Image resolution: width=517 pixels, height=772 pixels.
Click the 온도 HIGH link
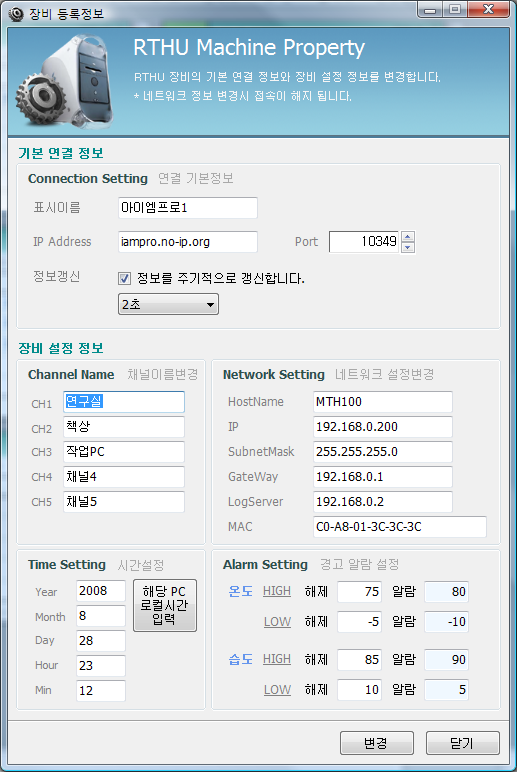[x=277, y=591]
